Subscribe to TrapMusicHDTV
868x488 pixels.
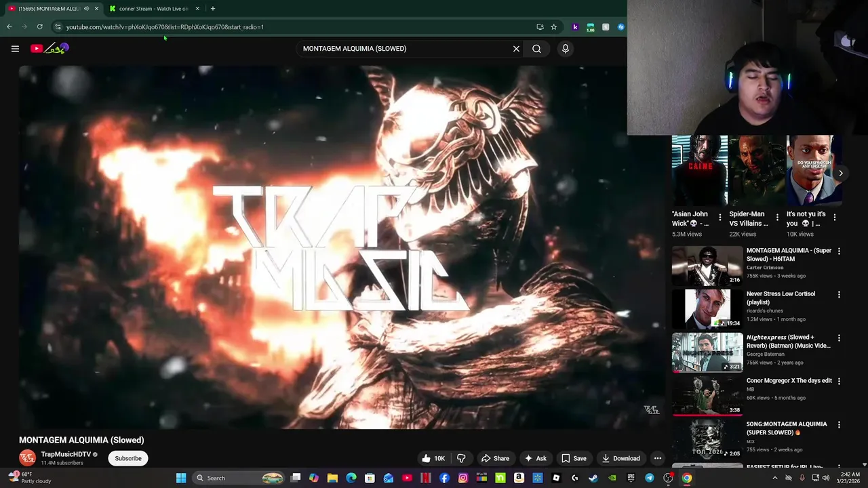128,458
